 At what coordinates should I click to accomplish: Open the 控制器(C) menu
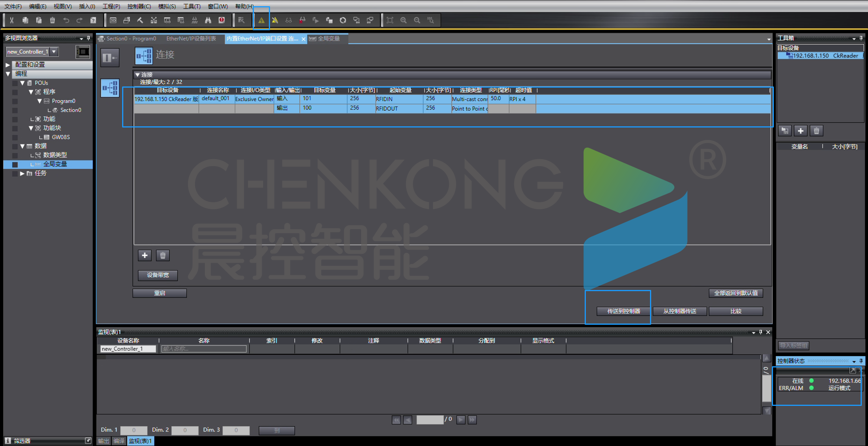coord(139,7)
